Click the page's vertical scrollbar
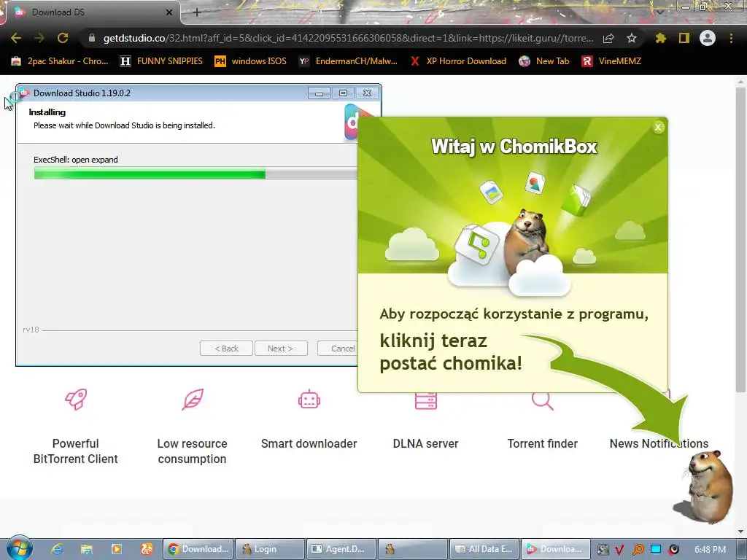This screenshot has height=560, width=747. coord(740,238)
